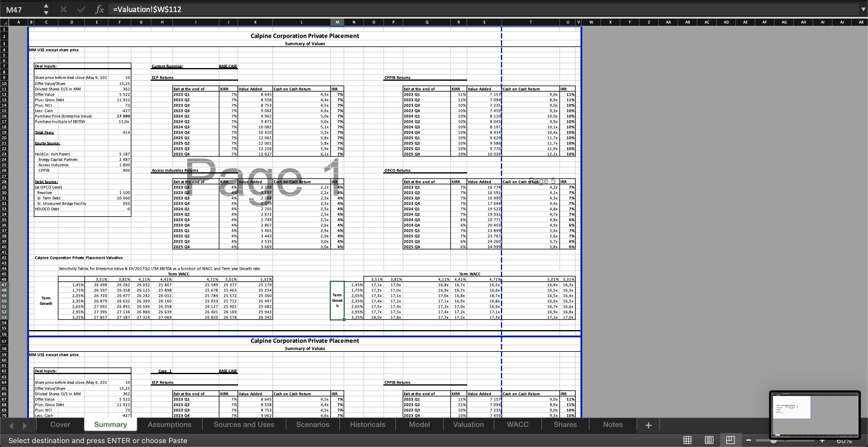Image resolution: width=868 pixels, height=447 pixels.
Task: Click the zoom out minus button
Action: (x=749, y=440)
